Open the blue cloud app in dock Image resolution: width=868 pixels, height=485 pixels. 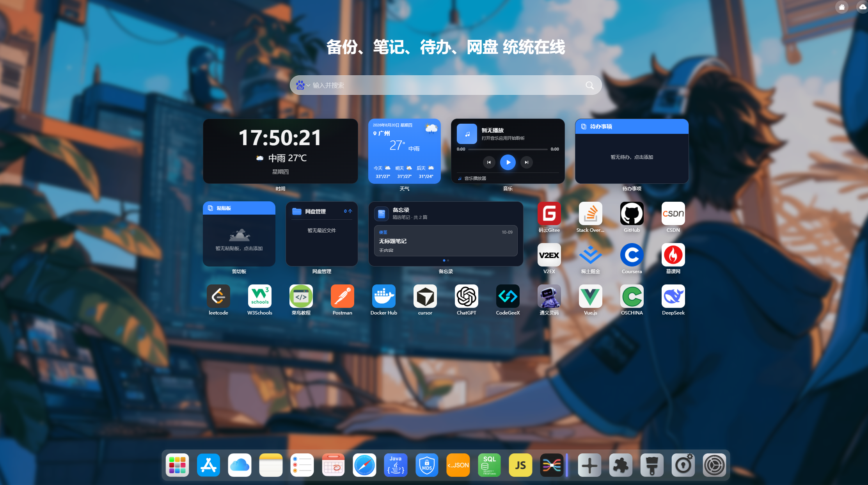coord(240,465)
